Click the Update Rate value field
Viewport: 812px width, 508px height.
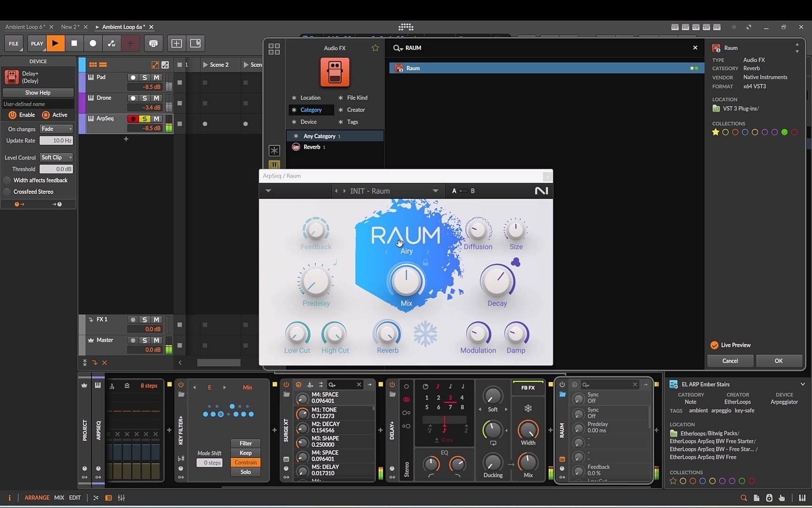click(x=56, y=140)
